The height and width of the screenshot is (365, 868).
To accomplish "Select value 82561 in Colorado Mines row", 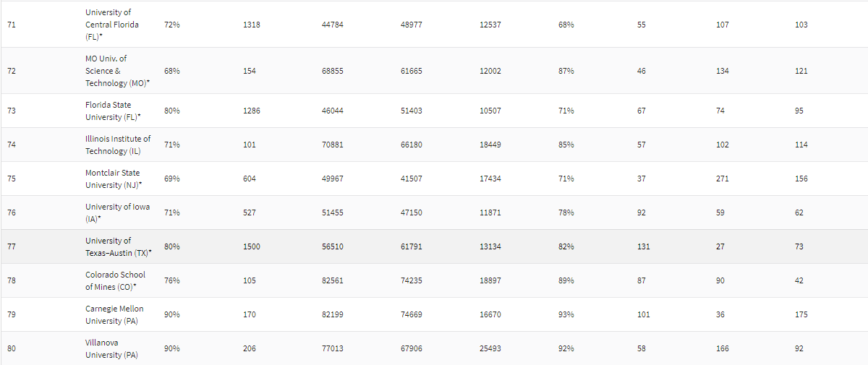I will (333, 280).
